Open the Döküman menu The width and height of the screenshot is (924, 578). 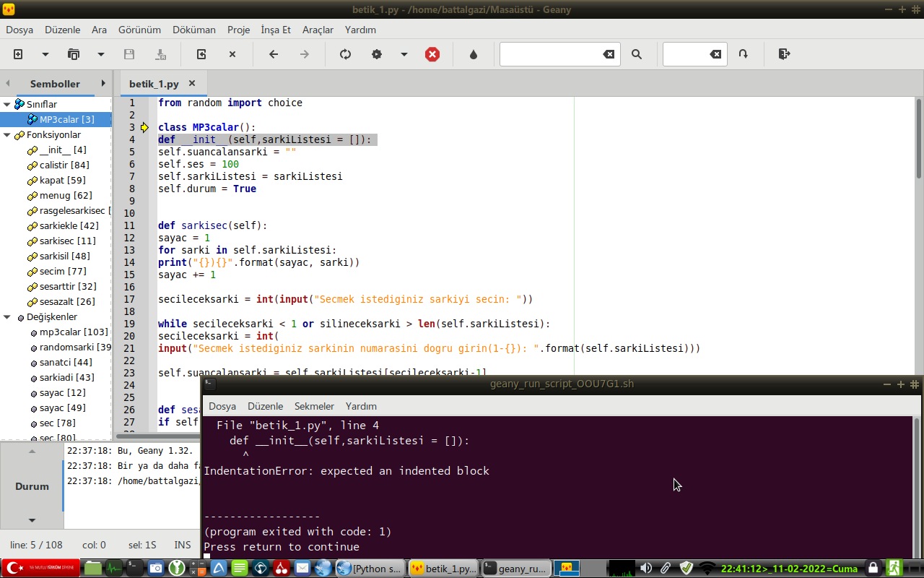point(194,30)
